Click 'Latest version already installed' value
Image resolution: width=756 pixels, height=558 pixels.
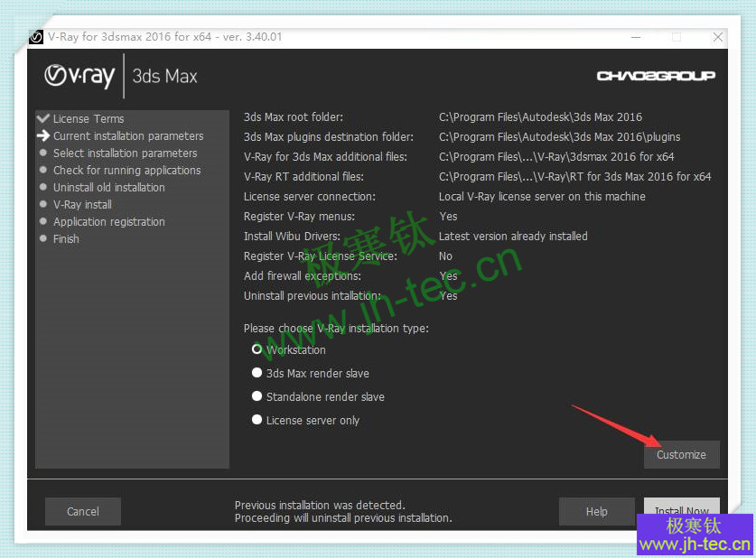coord(513,237)
